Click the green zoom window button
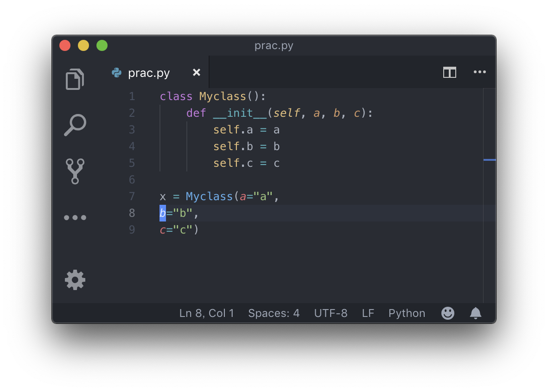The image size is (548, 392). pos(102,45)
